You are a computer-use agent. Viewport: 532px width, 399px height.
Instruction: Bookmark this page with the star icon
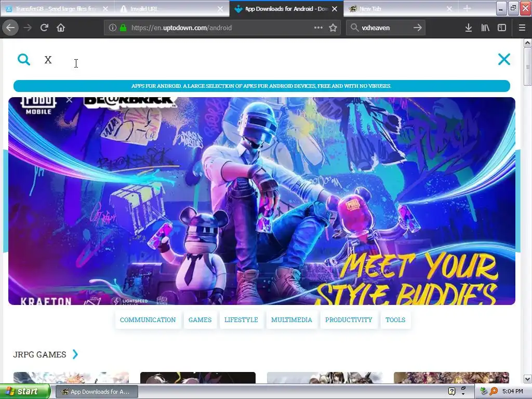pyautogui.click(x=333, y=28)
